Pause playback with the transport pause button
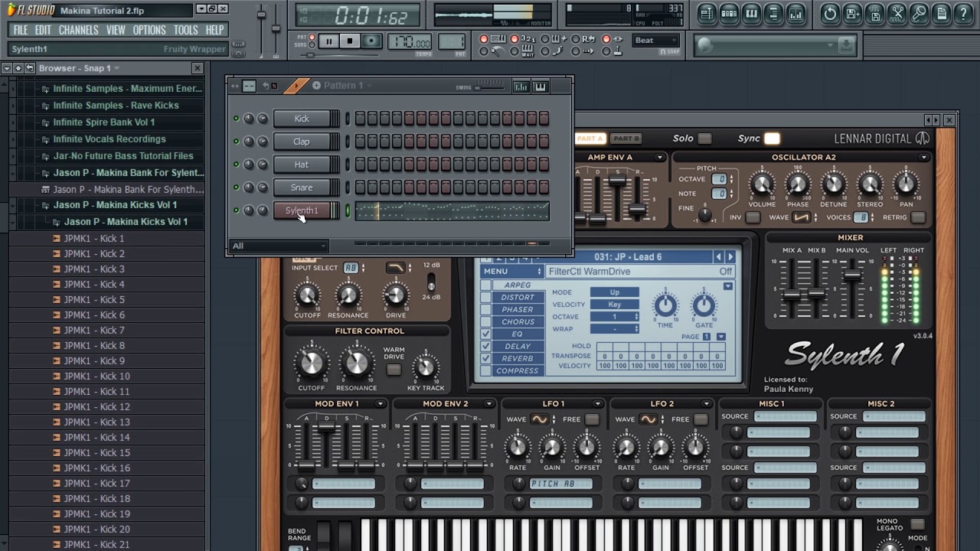The image size is (980, 551). 329,41
